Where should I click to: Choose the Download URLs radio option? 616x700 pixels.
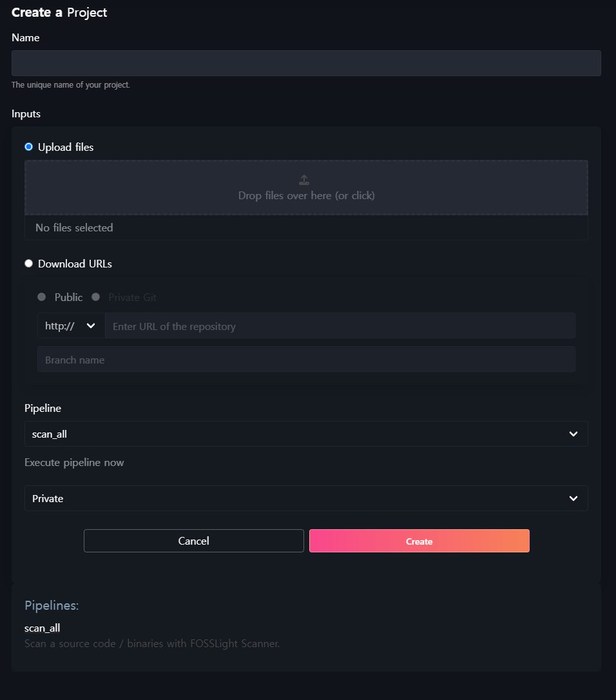(x=28, y=264)
